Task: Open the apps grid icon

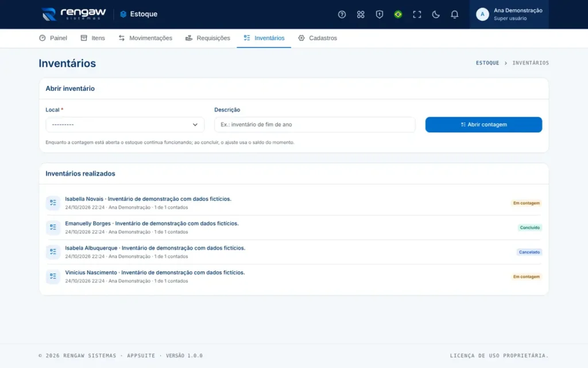Action: coord(361,14)
